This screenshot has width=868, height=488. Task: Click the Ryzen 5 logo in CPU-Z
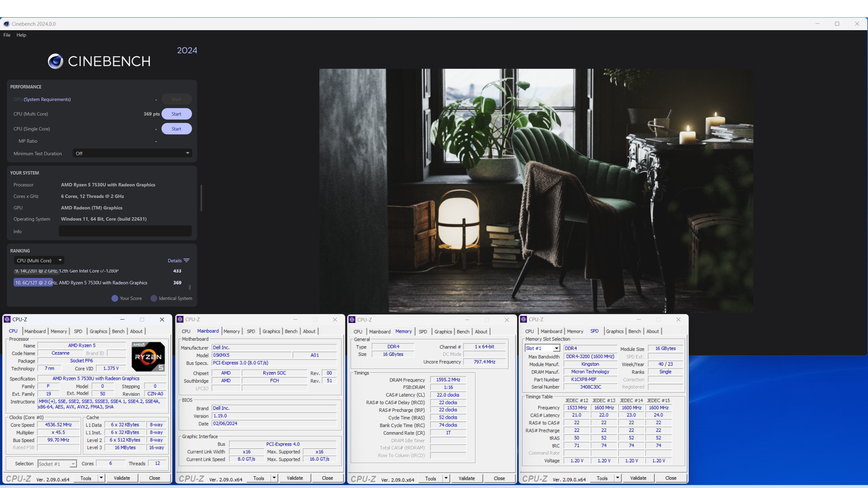click(148, 357)
